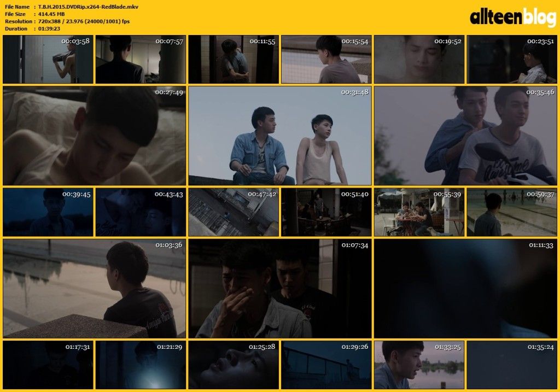The height and width of the screenshot is (392, 560).
Task: Click the 00:15:54 thumbnail
Action: [326, 59]
